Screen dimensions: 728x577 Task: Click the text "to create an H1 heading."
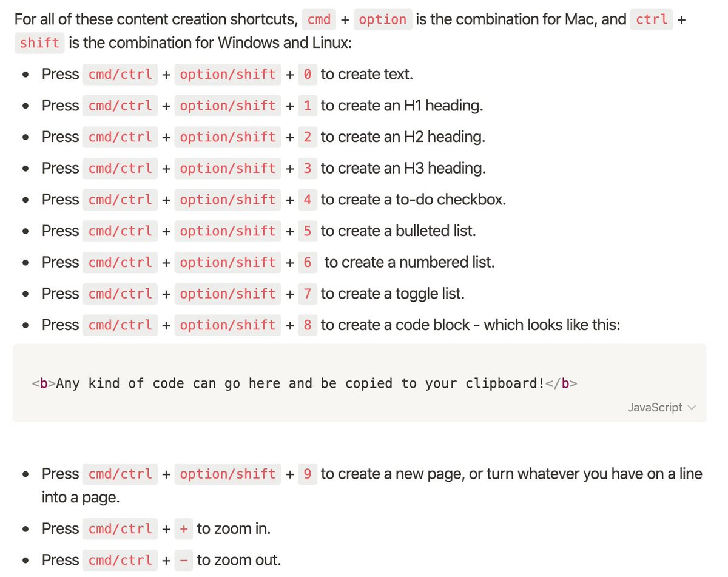click(x=402, y=106)
